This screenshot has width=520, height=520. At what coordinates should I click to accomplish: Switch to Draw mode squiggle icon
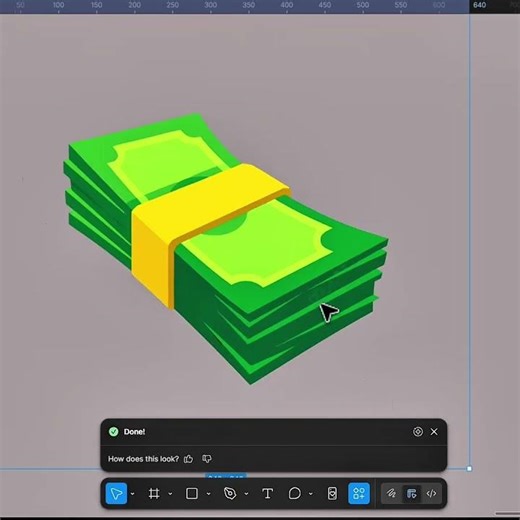(391, 493)
